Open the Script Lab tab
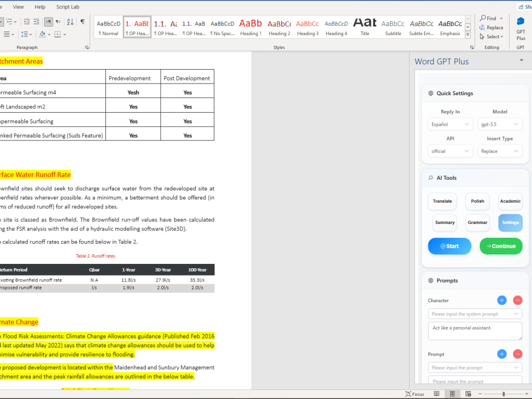 point(68,7)
